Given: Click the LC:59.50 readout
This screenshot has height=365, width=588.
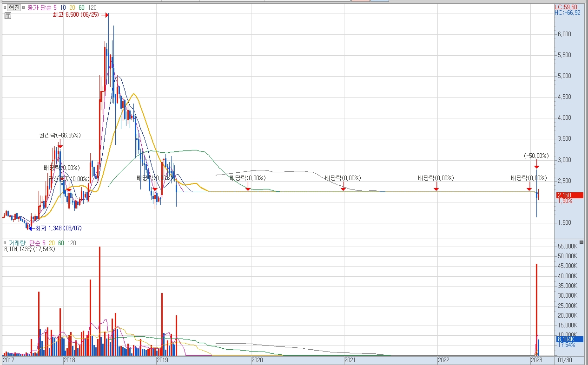Looking at the screenshot, I should click(x=566, y=7).
